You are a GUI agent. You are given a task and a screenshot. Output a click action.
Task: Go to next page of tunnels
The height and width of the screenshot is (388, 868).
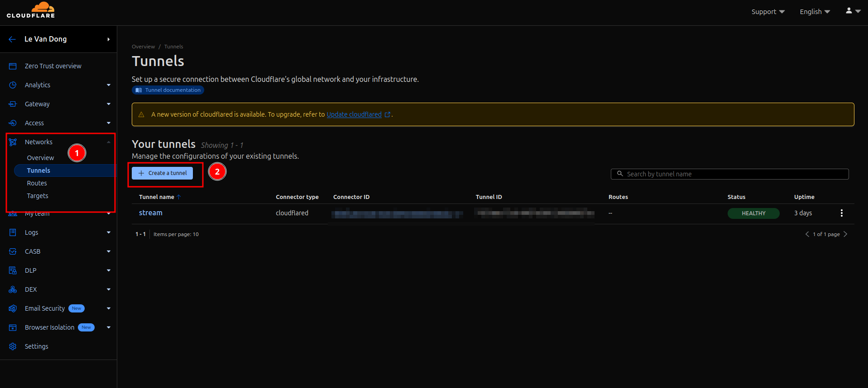(845, 234)
